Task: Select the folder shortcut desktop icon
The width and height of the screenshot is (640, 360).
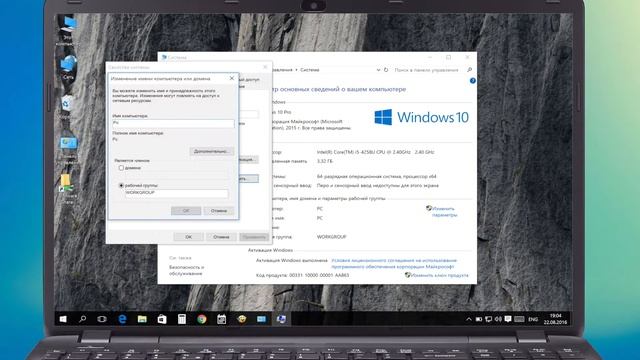Action: [x=67, y=189]
